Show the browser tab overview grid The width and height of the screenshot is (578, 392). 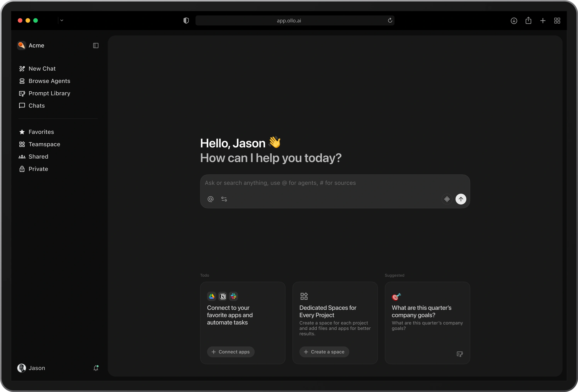click(x=557, y=21)
